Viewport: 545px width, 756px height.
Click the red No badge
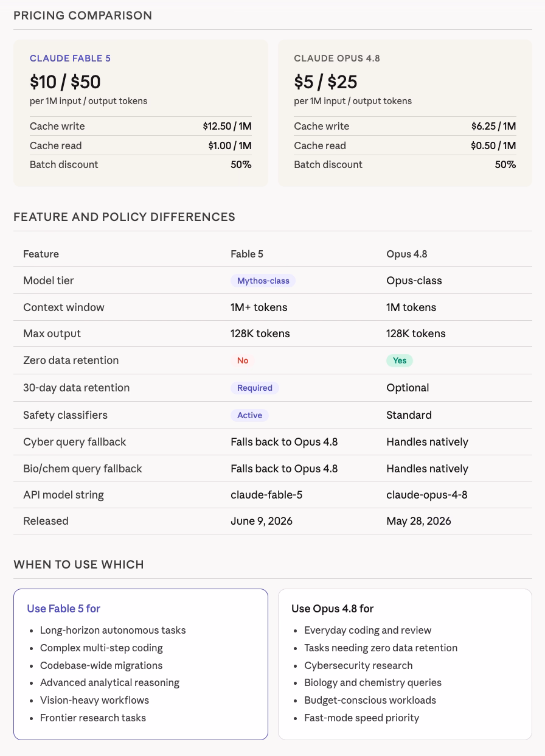pos(243,360)
